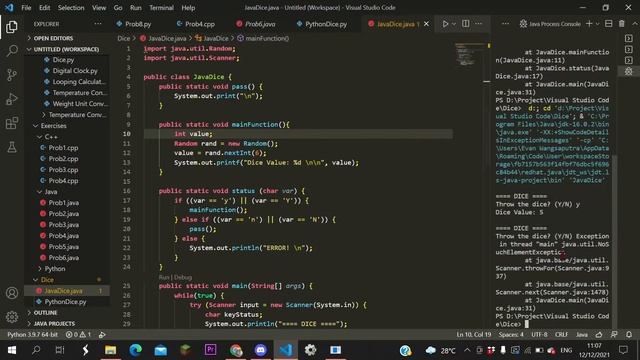This screenshot has height=360, width=640.
Task: Close the JavaDice.java tab
Action: pos(426,24)
